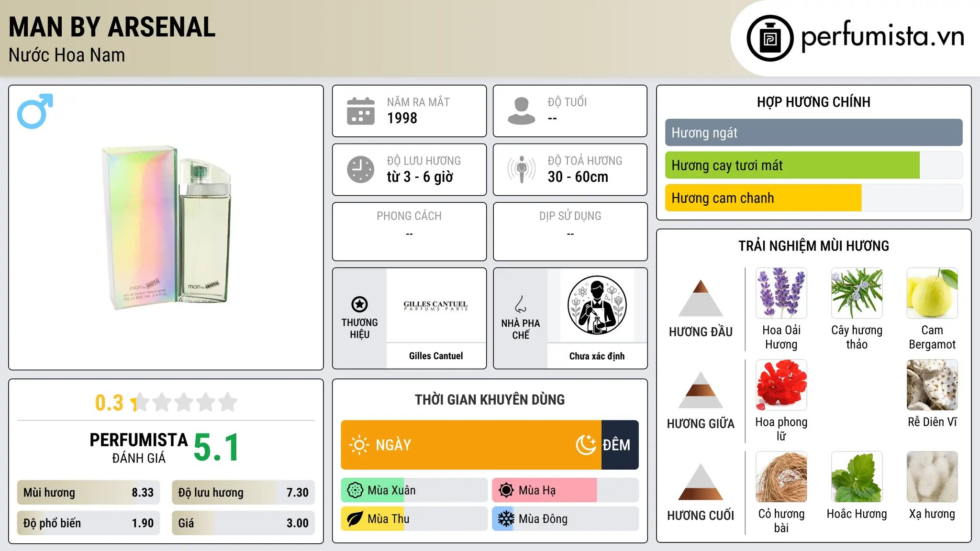Click the Trải nghiệm mùi hương heading
Screen dimensions: 980x551
point(813,246)
